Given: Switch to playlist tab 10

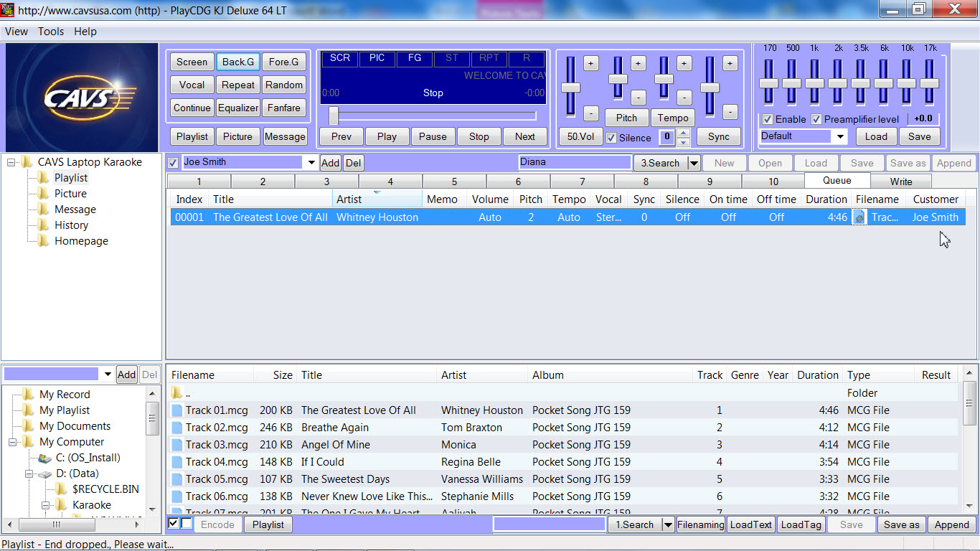Looking at the screenshot, I should pos(773,182).
